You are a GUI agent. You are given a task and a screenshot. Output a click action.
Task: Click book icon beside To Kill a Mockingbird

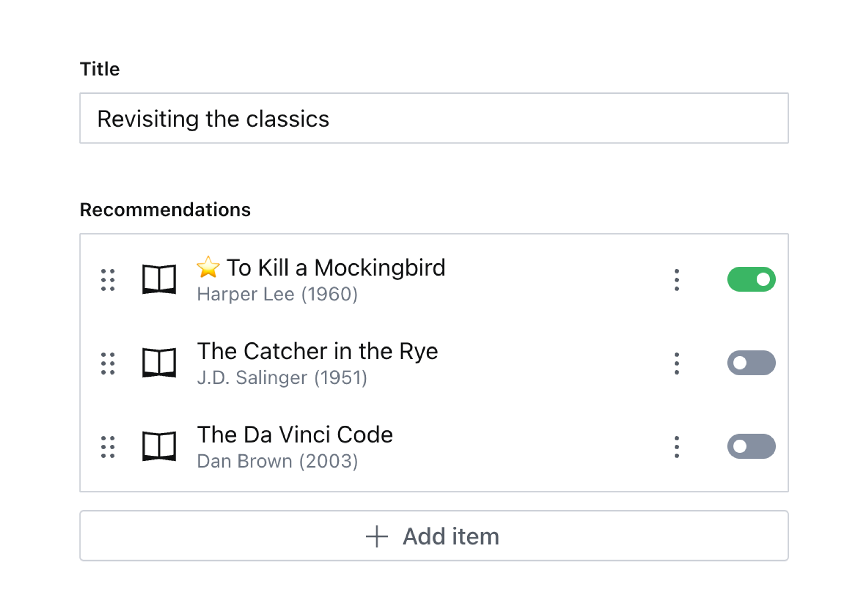click(x=159, y=279)
